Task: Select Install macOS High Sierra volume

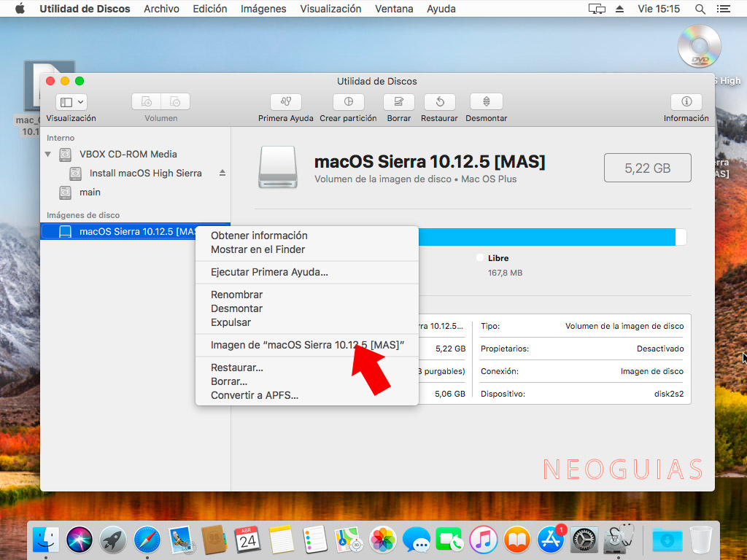Action: coord(145,174)
